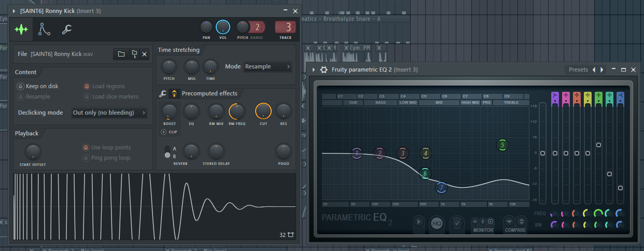644x251 pixels.
Task: Click the time stretching MUL knob
Action: [191, 66]
